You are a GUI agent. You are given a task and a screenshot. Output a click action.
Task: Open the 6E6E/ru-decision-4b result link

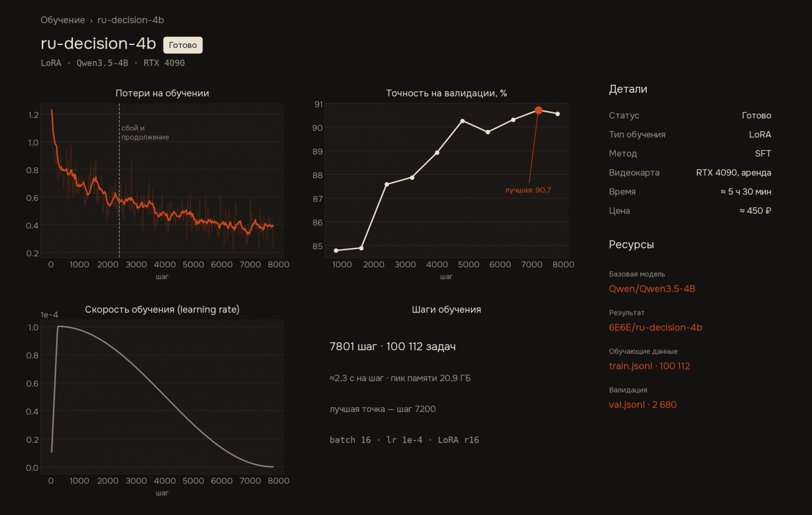[x=655, y=327]
